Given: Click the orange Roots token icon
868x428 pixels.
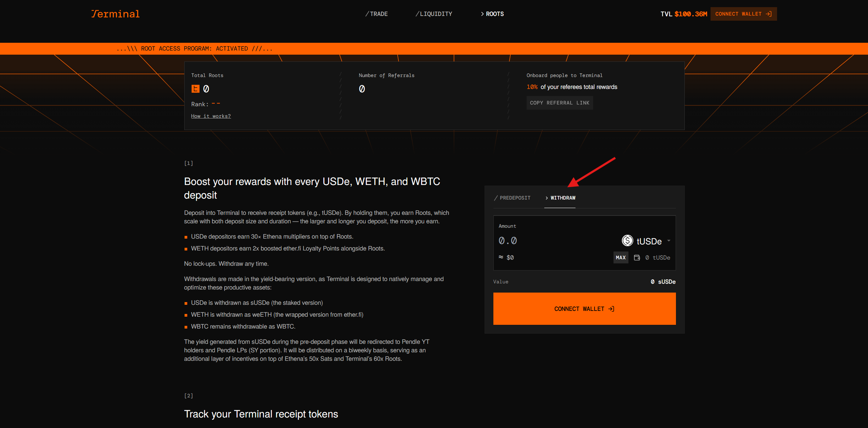Looking at the screenshot, I should (195, 89).
